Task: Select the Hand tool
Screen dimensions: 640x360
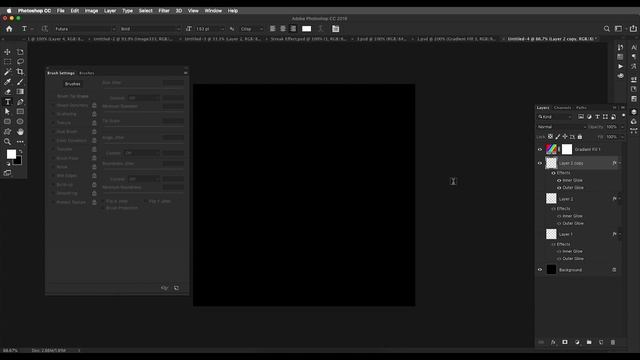Action: [20, 131]
